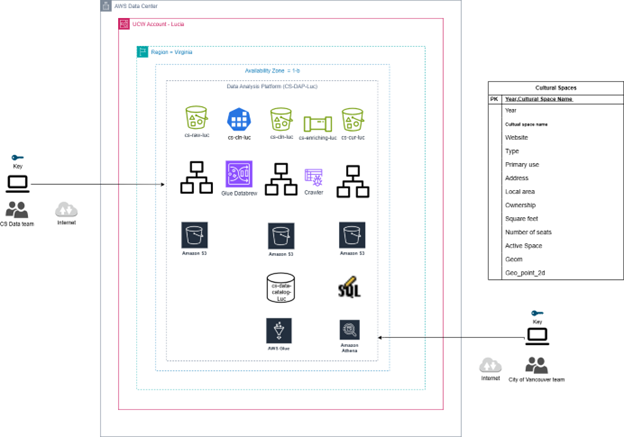Screen dimensions: 624x437
Task: Select the 'AWS Data Center' label
Action: (x=136, y=6)
